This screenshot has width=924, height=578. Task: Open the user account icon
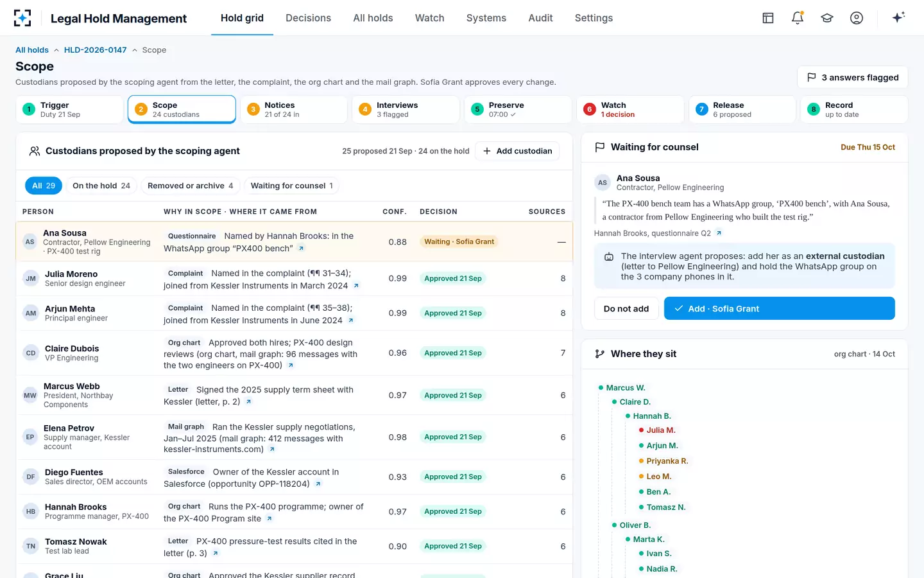pos(857,18)
